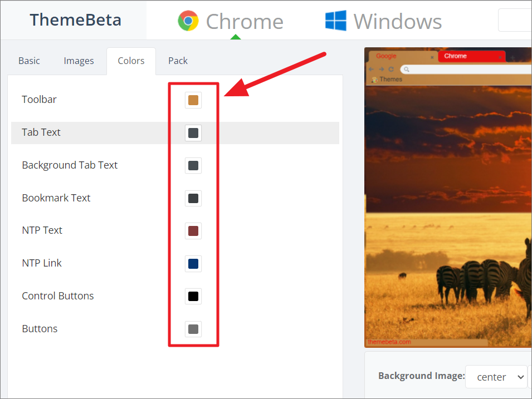Close the Google tab in preview
This screenshot has height=399, width=532.
coord(432,58)
